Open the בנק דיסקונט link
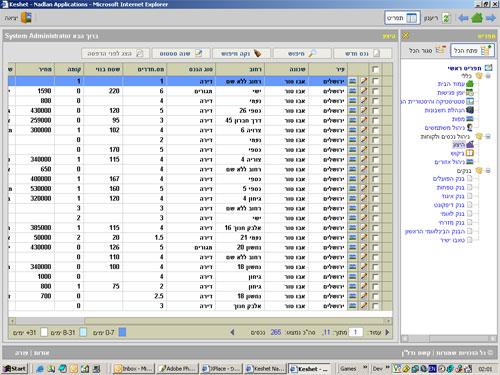 coord(449,205)
